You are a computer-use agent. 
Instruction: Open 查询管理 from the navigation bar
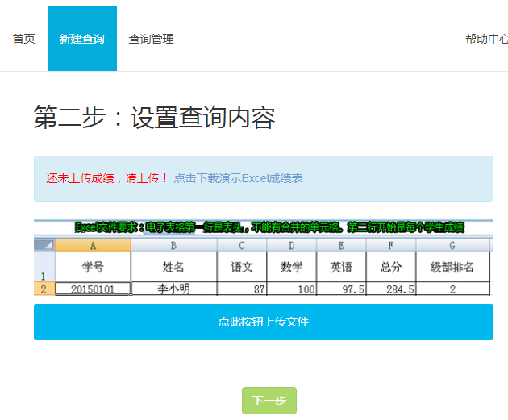[x=152, y=39]
